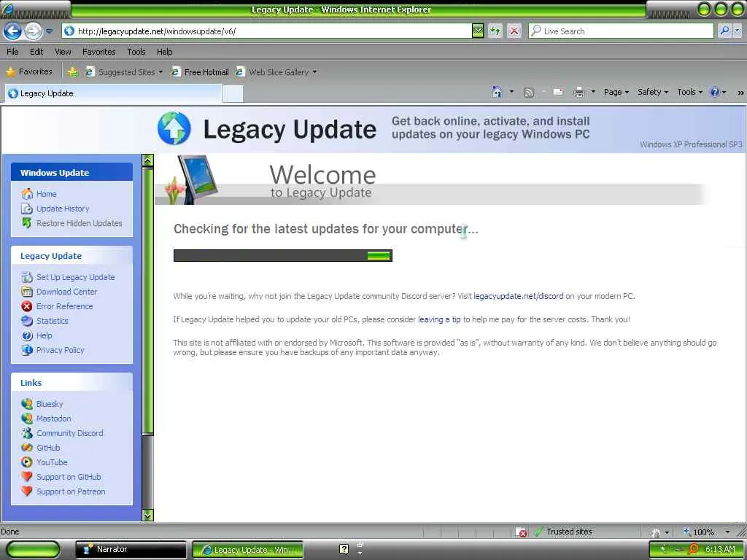The height and width of the screenshot is (560, 747).
Task: Click the sidebar scroll up arrow
Action: click(x=147, y=160)
